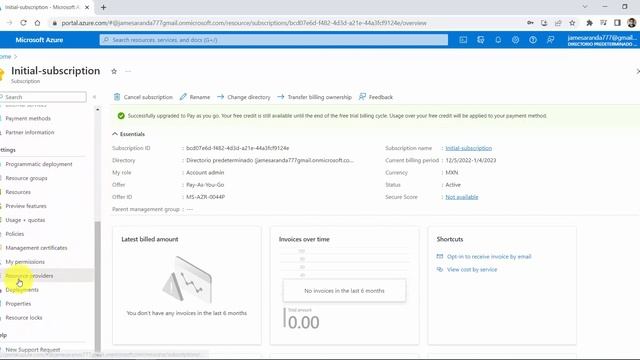
Task: Open Management certificates
Action: pos(36,248)
